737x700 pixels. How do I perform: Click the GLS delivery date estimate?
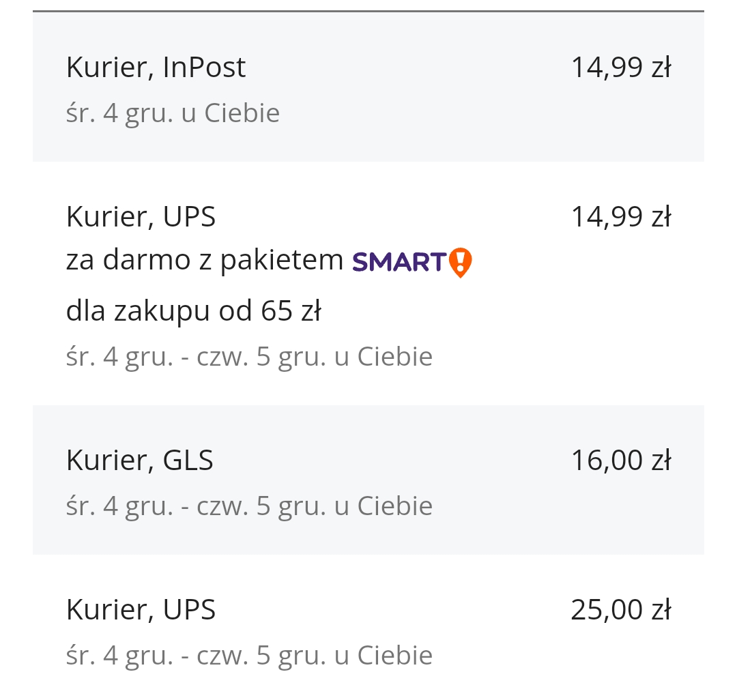pos(249,506)
